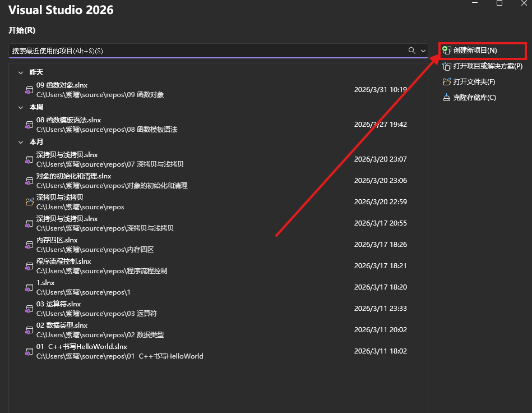This screenshot has width=532, height=413.
Task: Open recent project 01 C++书写HelloWorld.slnx
Action: point(218,352)
